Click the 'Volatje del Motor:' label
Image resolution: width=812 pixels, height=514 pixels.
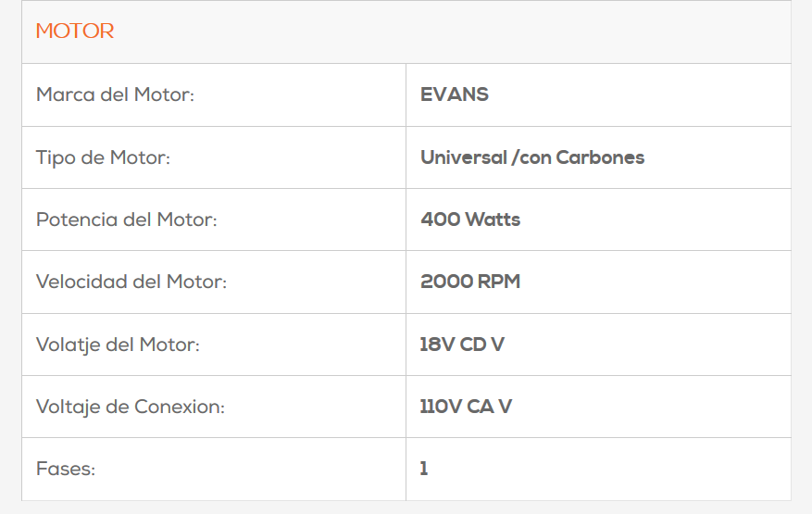click(x=118, y=345)
